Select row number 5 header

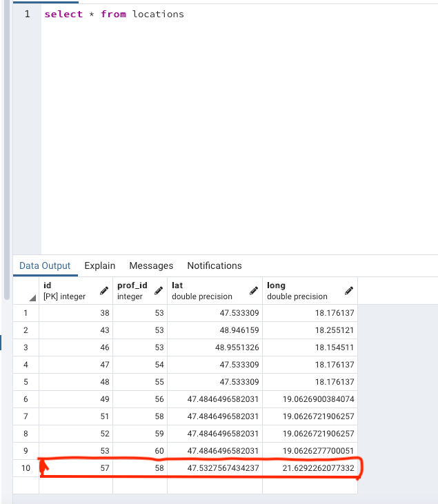26,382
